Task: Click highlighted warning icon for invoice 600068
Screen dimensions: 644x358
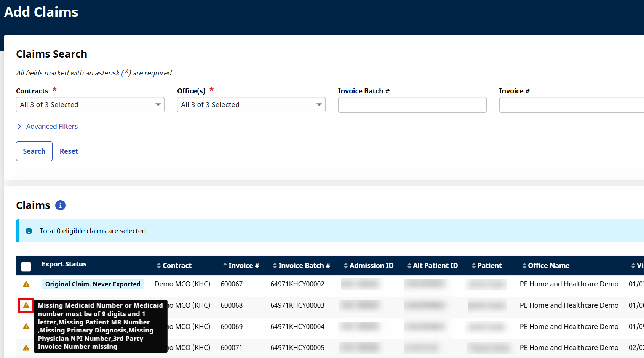Action: click(26, 305)
